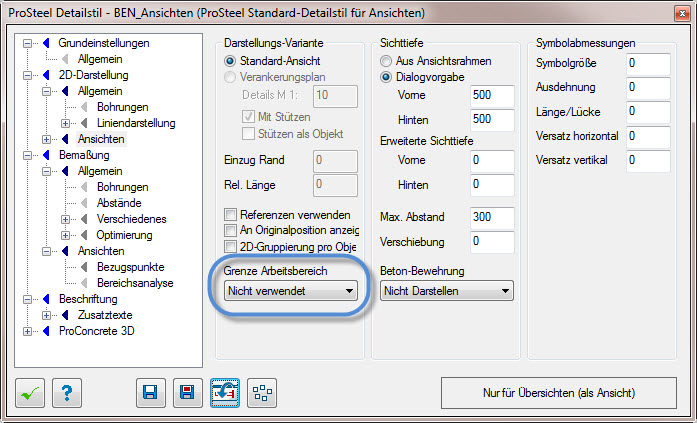Select Standard-Ansicht radio button
The image size is (697, 423).
click(230, 61)
